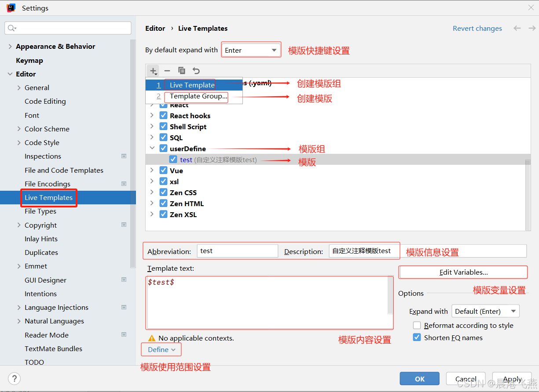Image resolution: width=539 pixels, height=392 pixels.
Task: Open the Expand with Default (Enter) dropdown
Action: click(485, 311)
